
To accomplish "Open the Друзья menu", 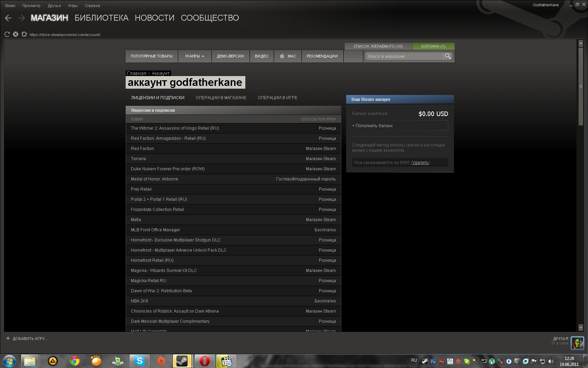I will [54, 6].
